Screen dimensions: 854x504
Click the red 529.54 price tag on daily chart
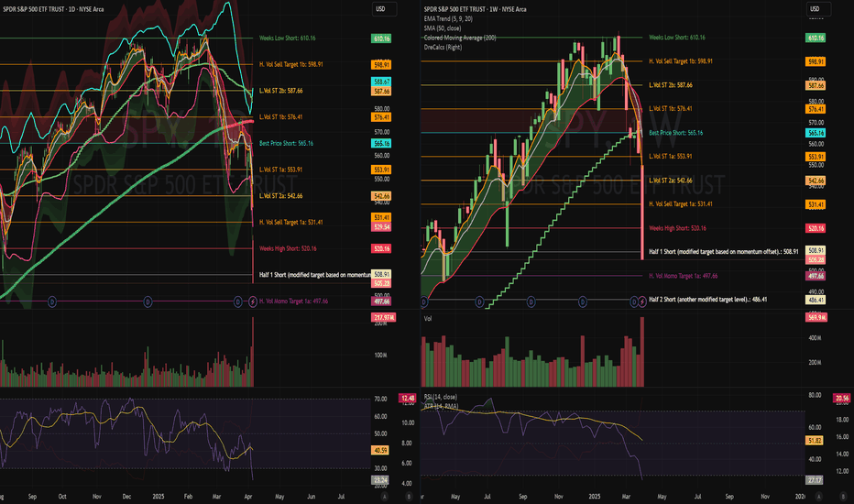coord(381,226)
